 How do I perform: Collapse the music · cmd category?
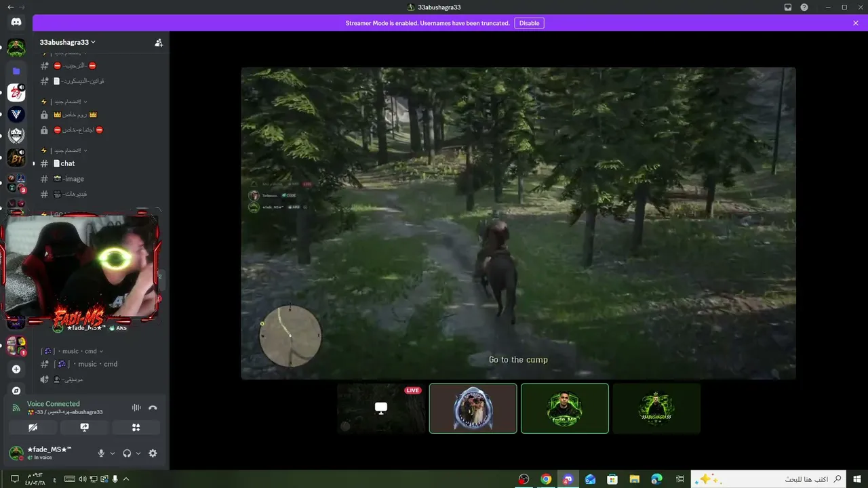(72, 351)
